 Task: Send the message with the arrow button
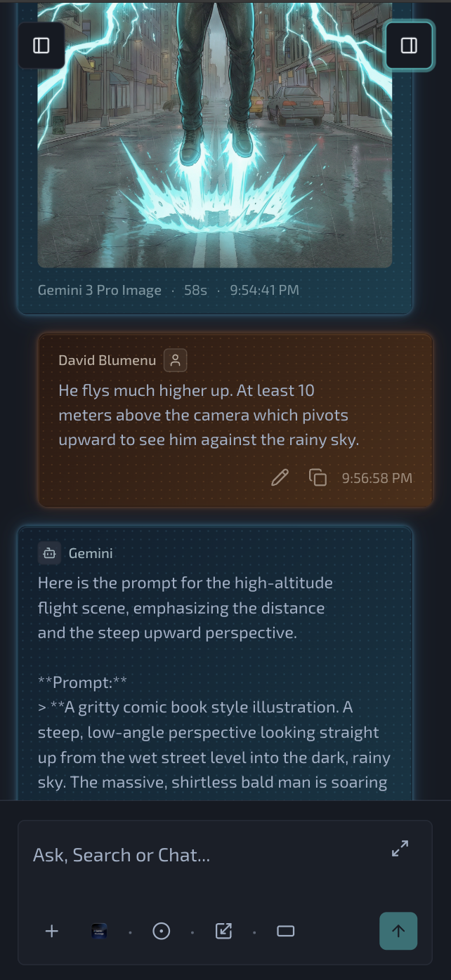pos(398,931)
